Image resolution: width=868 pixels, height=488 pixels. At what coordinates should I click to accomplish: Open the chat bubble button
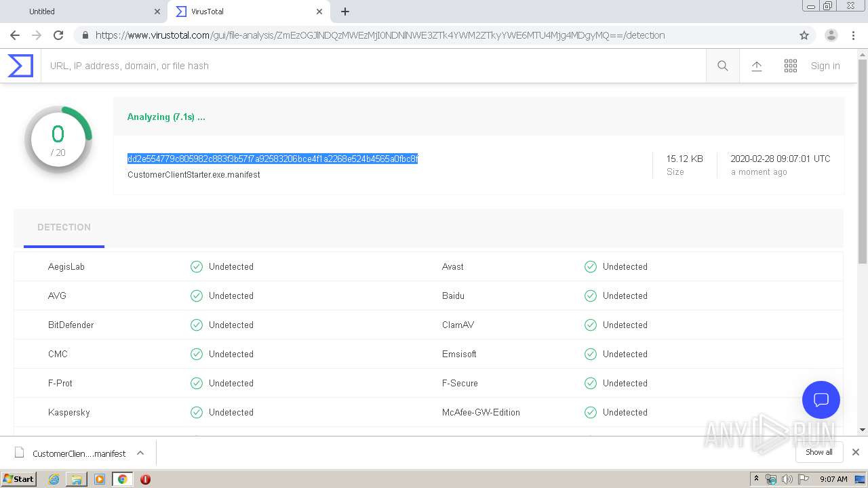click(821, 400)
